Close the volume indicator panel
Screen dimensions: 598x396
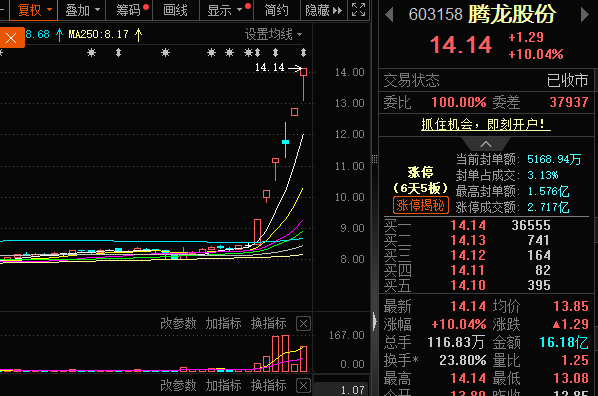pyautogui.click(x=304, y=324)
